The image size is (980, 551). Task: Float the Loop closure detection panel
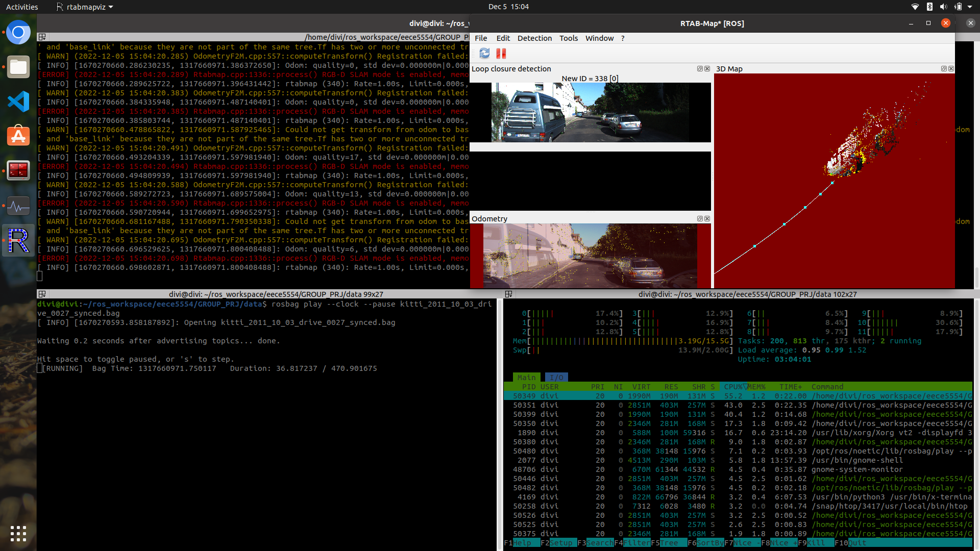coord(700,69)
